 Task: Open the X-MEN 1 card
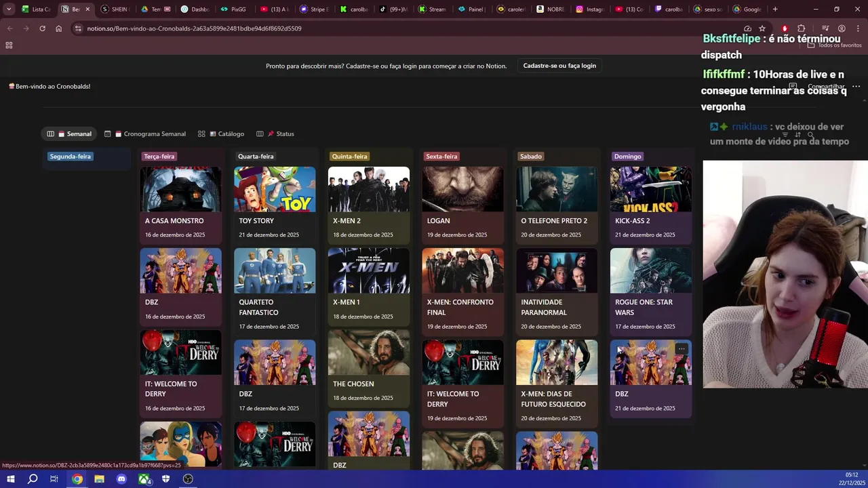[369, 287]
